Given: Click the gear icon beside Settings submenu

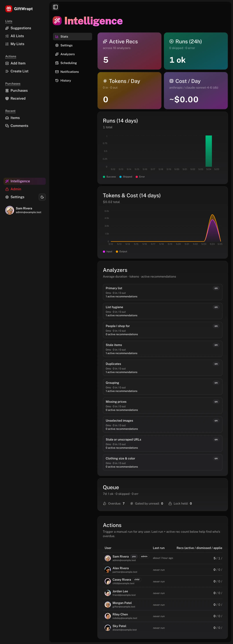Looking at the screenshot, I should tap(57, 45).
